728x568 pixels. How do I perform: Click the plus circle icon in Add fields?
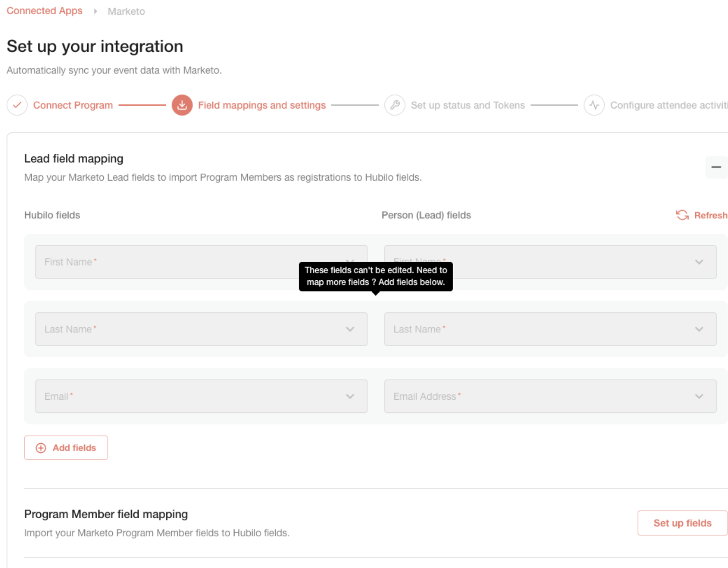pyautogui.click(x=41, y=448)
